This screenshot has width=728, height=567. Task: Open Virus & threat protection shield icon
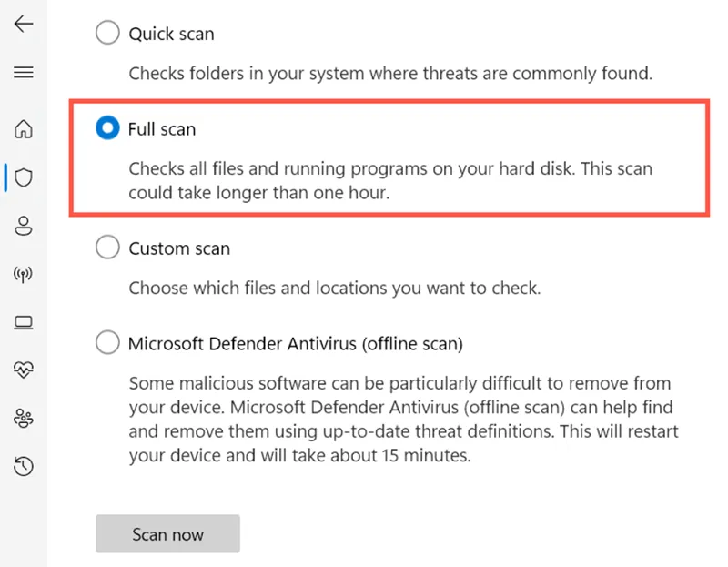tap(24, 177)
